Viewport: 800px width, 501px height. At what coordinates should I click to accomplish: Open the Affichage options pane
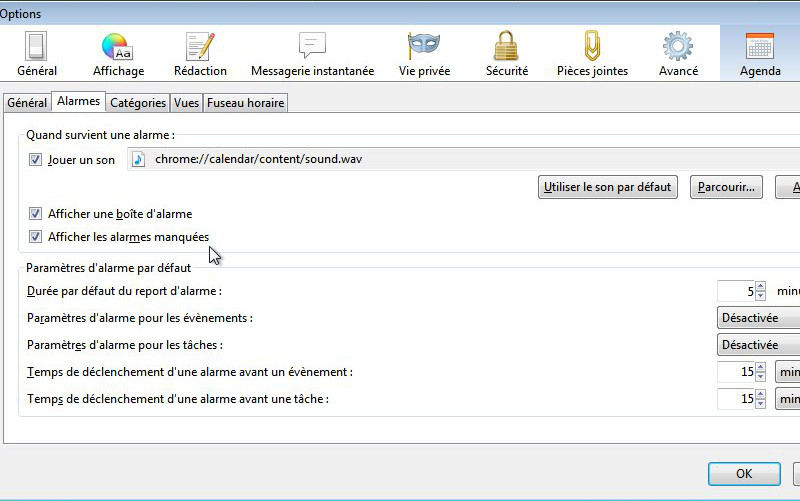(x=118, y=54)
